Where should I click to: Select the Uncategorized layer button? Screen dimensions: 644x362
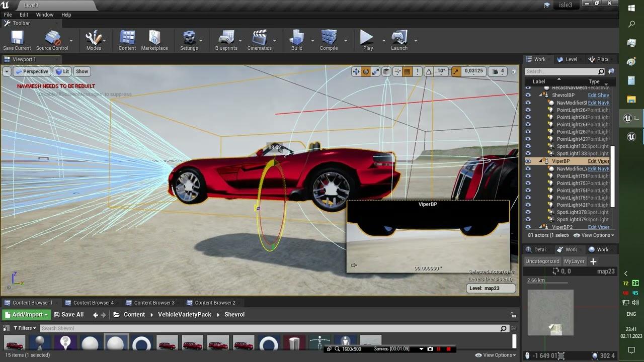click(x=542, y=261)
